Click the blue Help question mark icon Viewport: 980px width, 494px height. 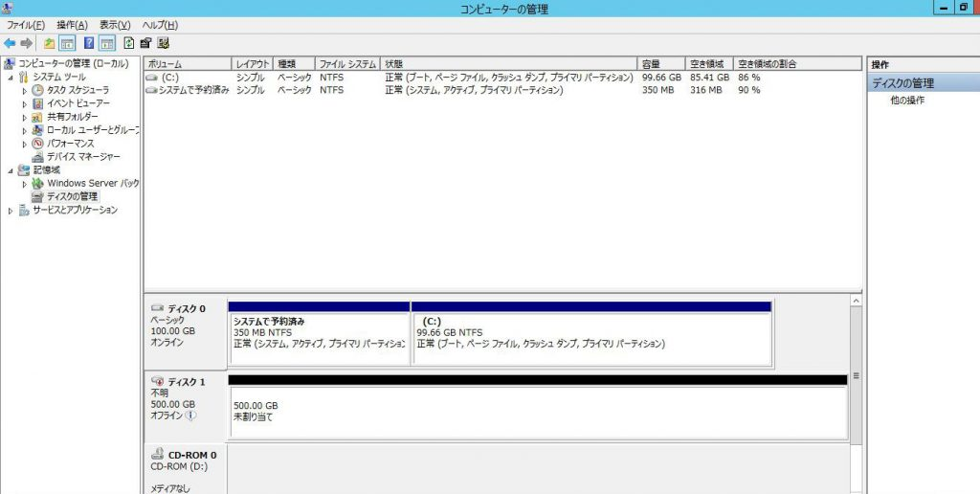88,43
